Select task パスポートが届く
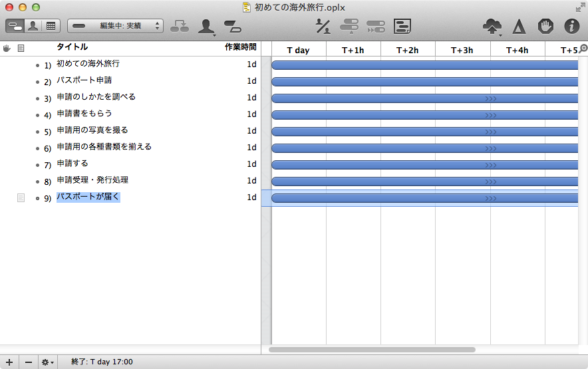The image size is (588, 369). 88,197
